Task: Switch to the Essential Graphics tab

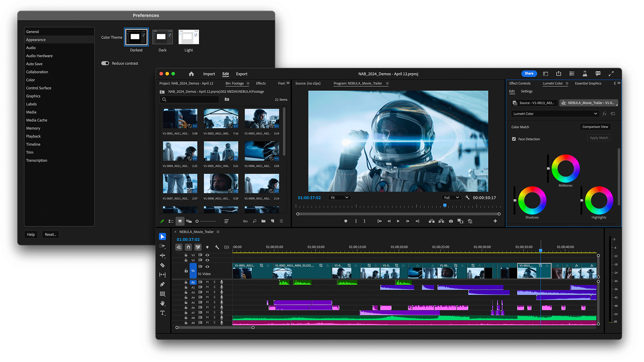Action: point(588,83)
